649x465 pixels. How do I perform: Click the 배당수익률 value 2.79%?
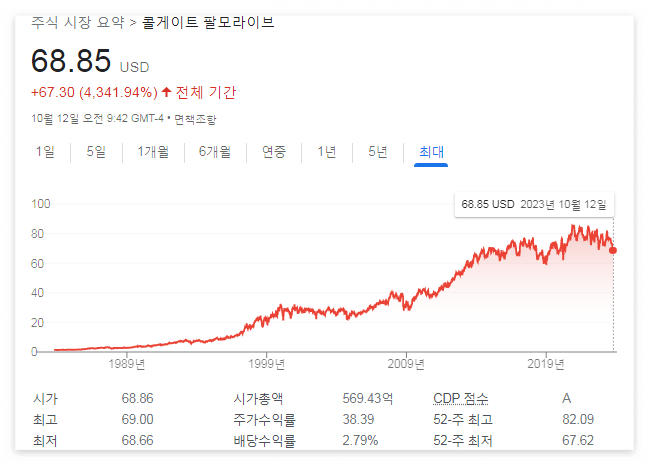click(360, 440)
